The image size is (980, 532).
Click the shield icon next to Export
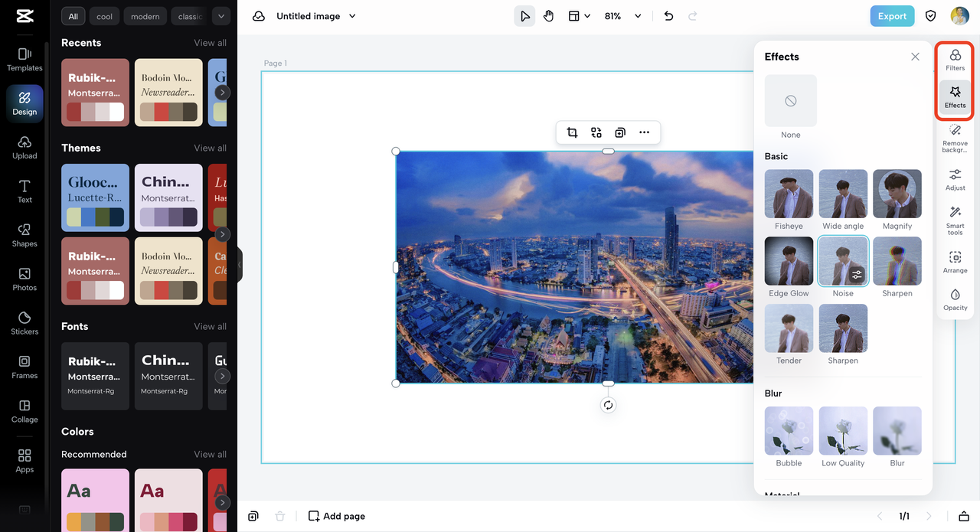pyautogui.click(x=931, y=16)
